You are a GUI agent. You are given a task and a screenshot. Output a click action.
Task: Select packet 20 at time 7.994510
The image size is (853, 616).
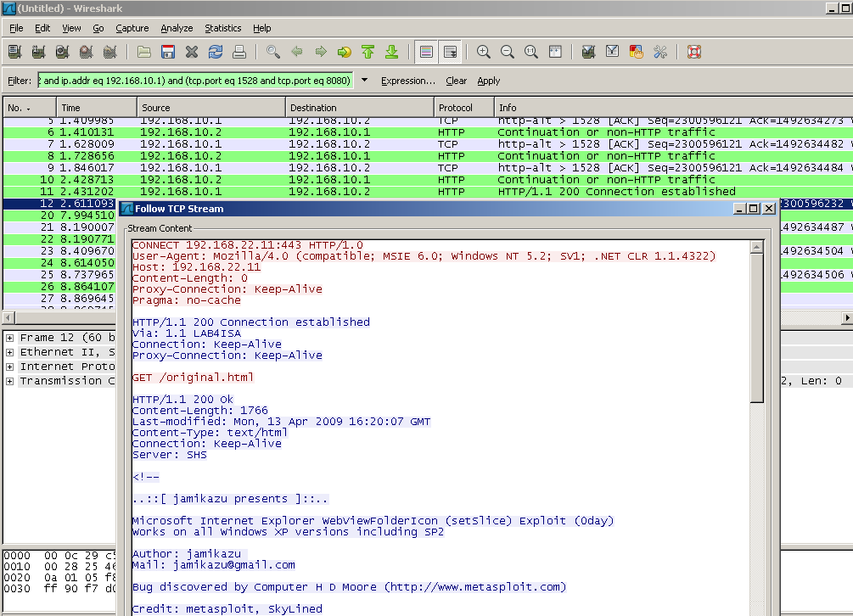59,216
